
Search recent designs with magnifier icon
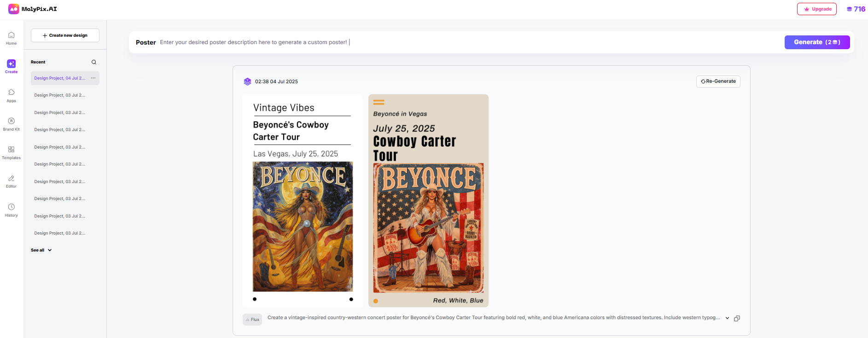(x=94, y=62)
